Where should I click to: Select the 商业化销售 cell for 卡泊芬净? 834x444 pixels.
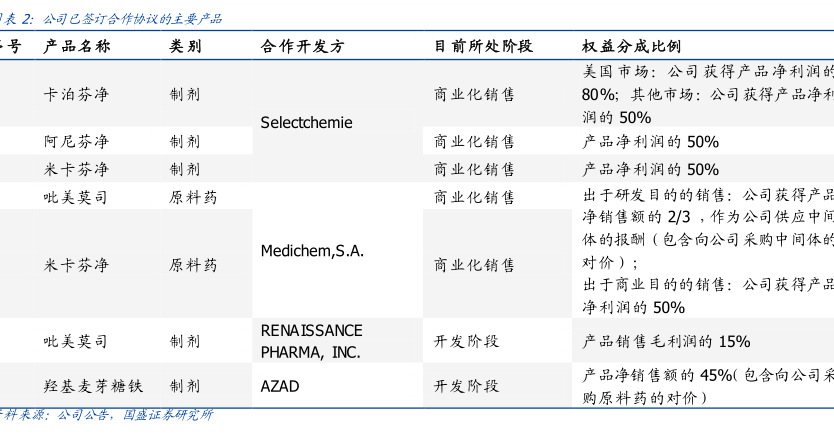click(x=475, y=94)
